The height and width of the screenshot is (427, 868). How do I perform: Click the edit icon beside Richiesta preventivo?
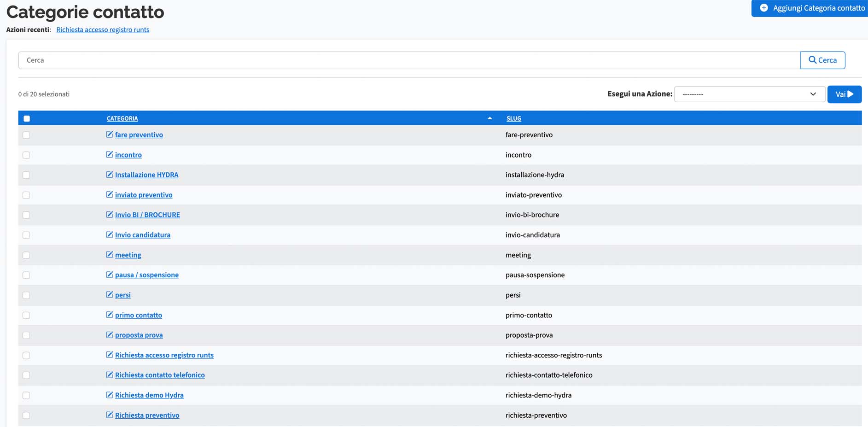(x=109, y=415)
